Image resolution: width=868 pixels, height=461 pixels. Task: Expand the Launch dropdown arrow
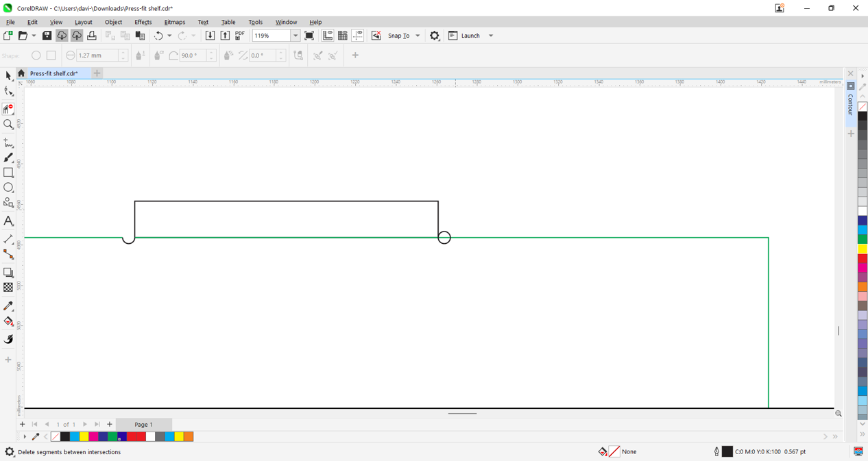coord(491,36)
